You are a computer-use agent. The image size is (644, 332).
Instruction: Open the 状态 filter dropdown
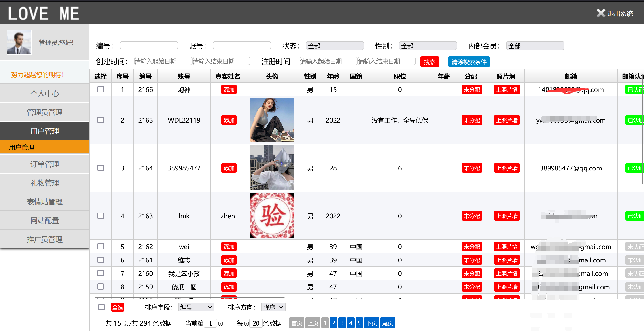point(335,46)
